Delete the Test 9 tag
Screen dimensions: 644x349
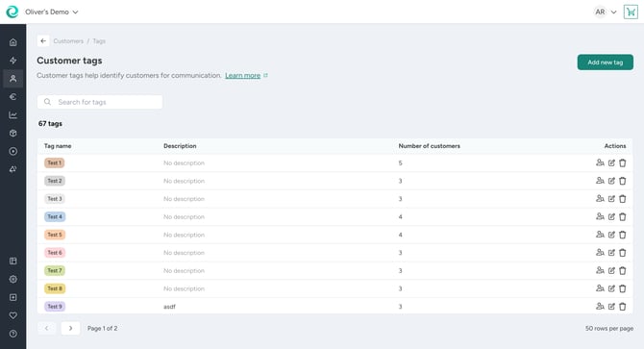[622, 307]
